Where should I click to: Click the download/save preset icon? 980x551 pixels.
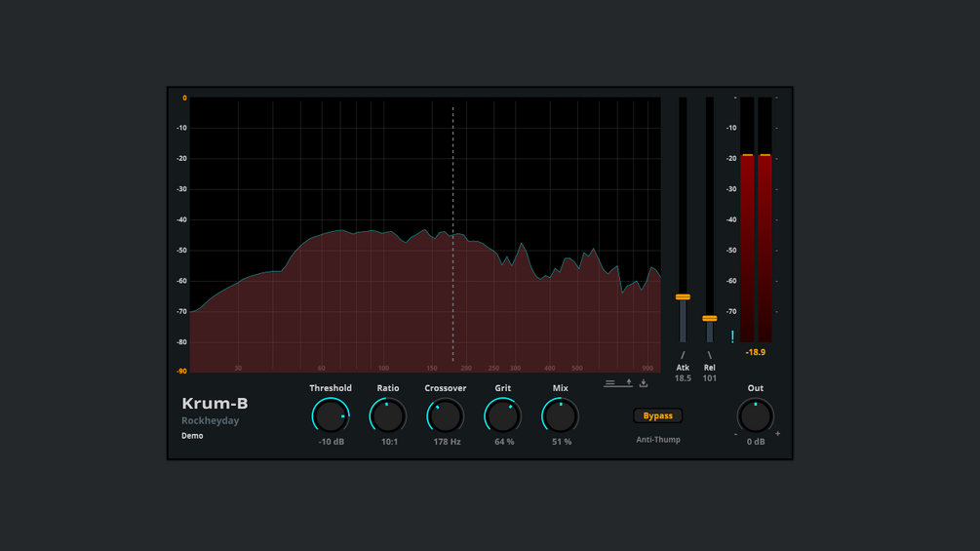pos(644,383)
